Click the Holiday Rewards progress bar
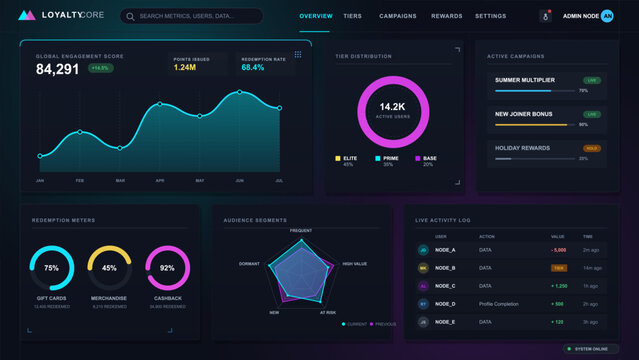 point(535,159)
